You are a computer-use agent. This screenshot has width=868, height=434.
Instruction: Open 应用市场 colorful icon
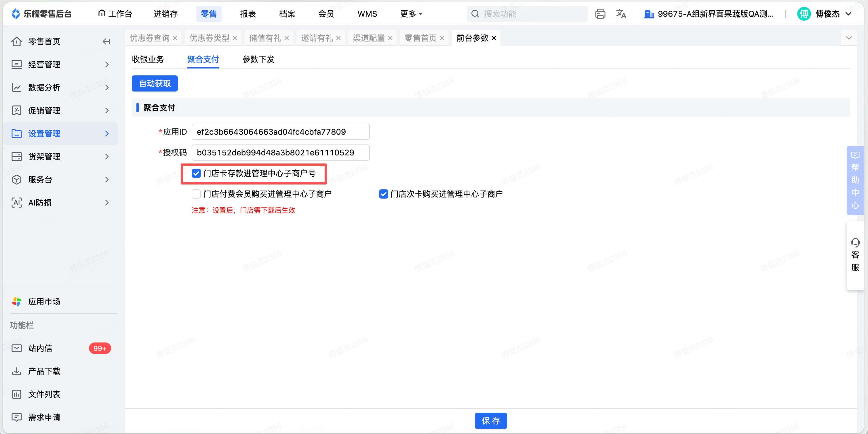coord(16,302)
